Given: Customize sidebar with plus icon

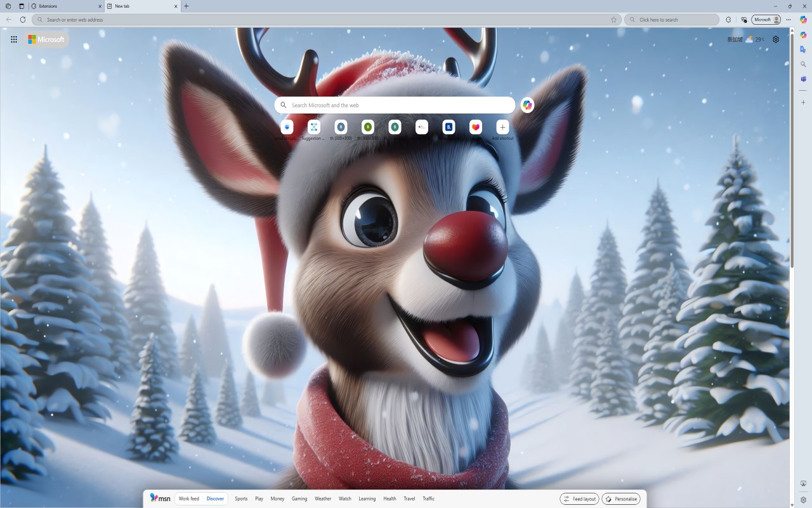Looking at the screenshot, I should click(x=803, y=102).
